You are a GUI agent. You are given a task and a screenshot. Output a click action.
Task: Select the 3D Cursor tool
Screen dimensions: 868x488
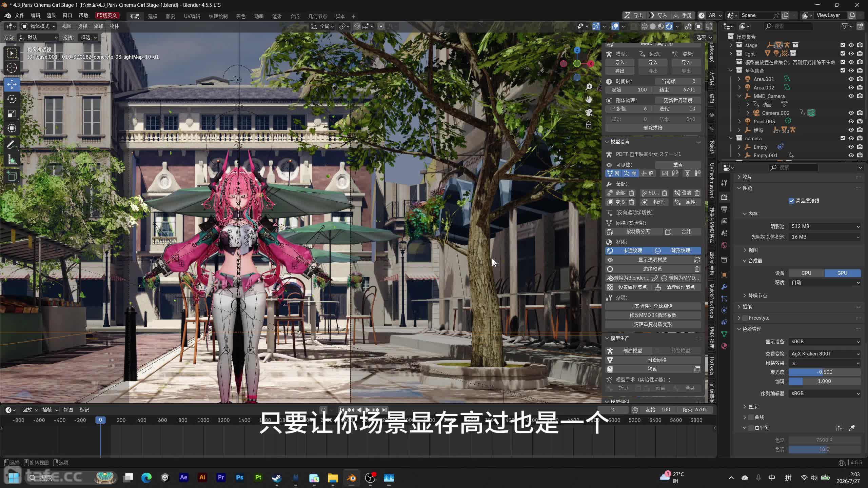click(12, 68)
